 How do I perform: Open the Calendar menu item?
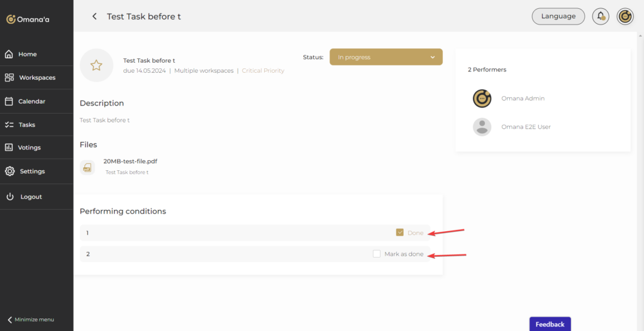[31, 101]
